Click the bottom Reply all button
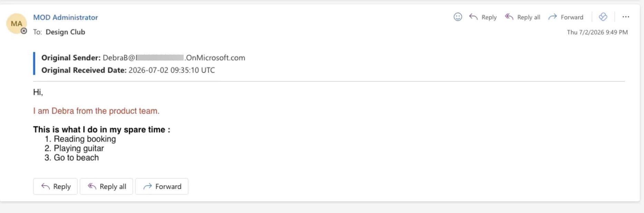The image size is (644, 213). [x=106, y=186]
